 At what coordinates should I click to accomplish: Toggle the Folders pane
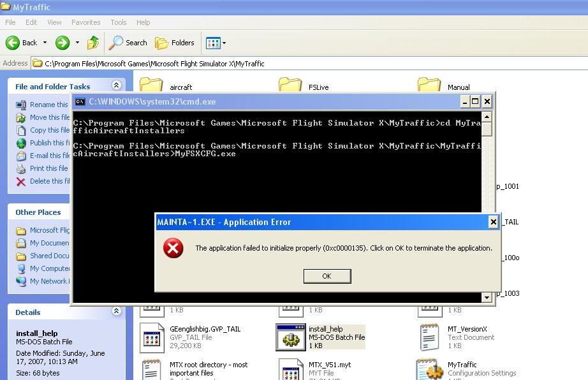[x=175, y=43]
